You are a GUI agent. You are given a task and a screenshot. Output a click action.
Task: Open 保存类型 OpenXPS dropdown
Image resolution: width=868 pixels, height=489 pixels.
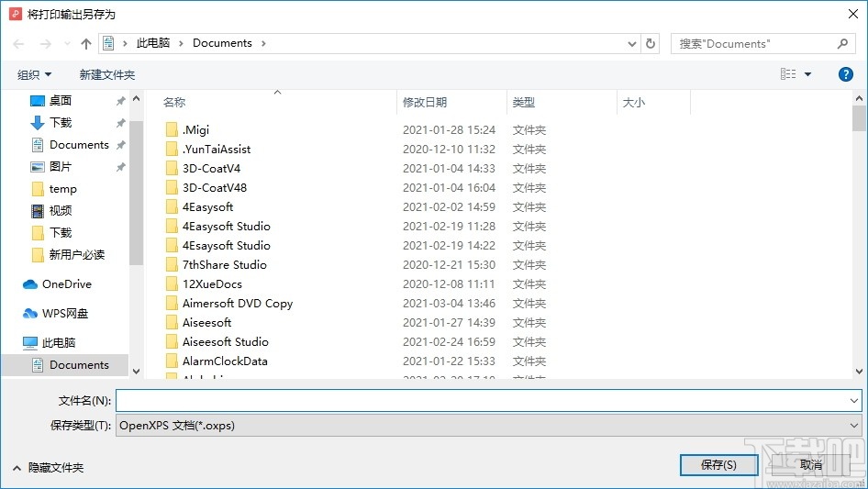tap(488, 426)
